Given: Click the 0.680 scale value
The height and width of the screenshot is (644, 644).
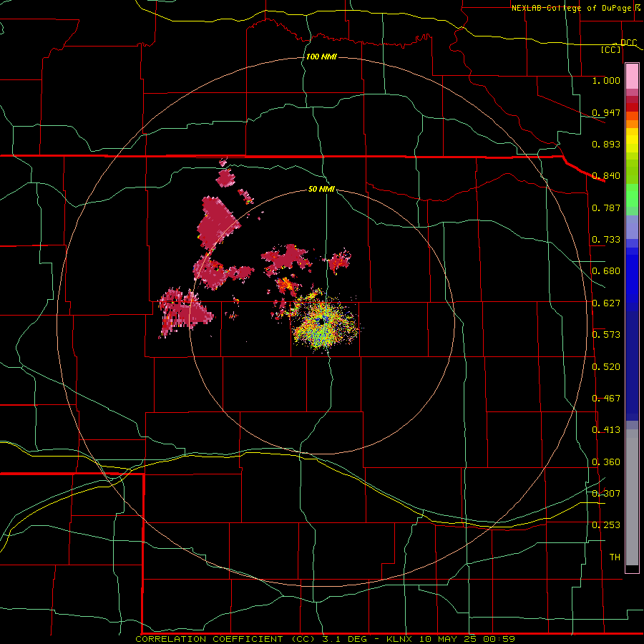Looking at the screenshot, I should point(606,271).
